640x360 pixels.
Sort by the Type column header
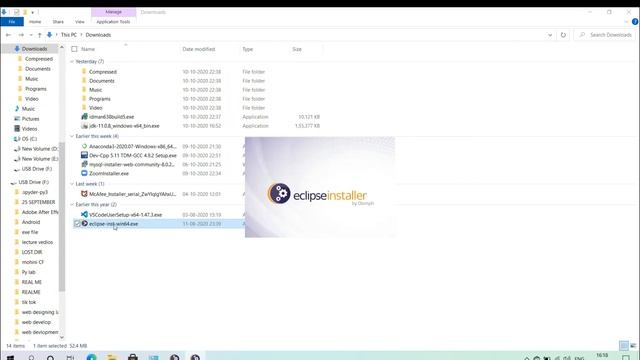[248, 49]
